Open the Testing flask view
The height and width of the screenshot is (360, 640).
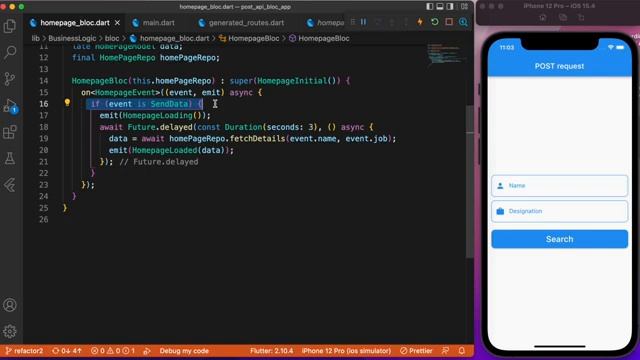[x=10, y=158]
